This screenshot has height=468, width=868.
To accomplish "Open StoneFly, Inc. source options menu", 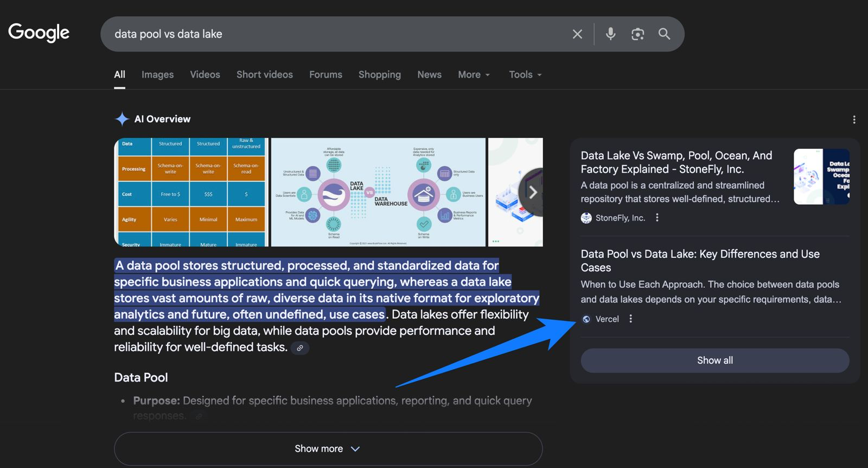I will [x=657, y=218].
